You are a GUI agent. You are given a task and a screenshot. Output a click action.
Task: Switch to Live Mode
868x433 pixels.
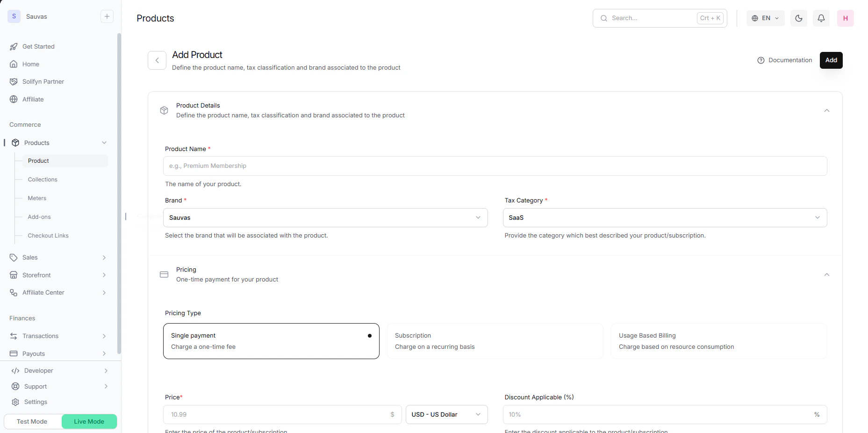click(89, 421)
